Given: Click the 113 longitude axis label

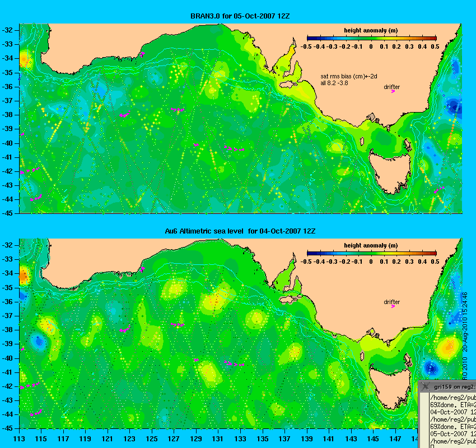Looking at the screenshot, I should (x=19, y=438).
